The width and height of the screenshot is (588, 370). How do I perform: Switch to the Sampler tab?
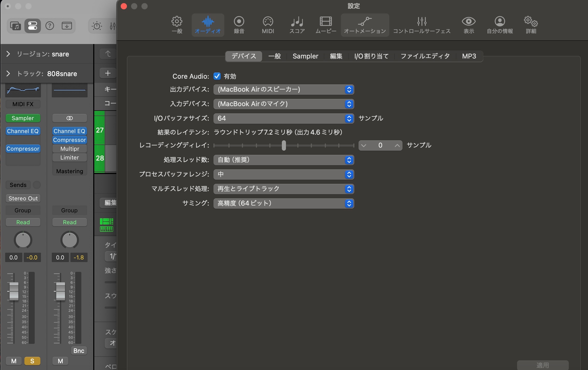(x=305, y=56)
